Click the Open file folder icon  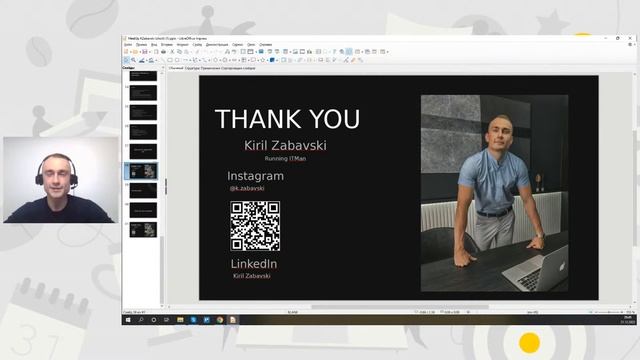pos(135,52)
